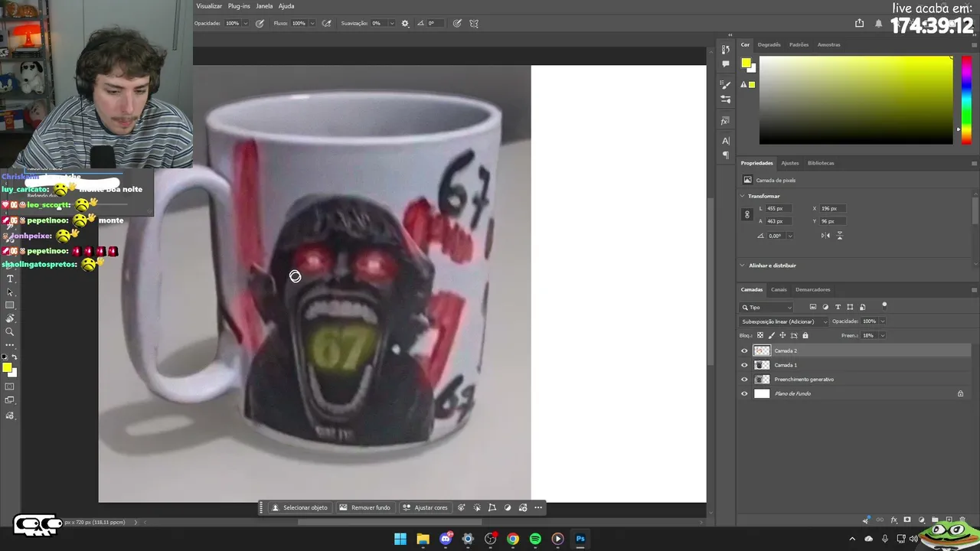Hide the Plano de Fundo layer
Viewport: 980px width, 551px height.
pyautogui.click(x=744, y=393)
